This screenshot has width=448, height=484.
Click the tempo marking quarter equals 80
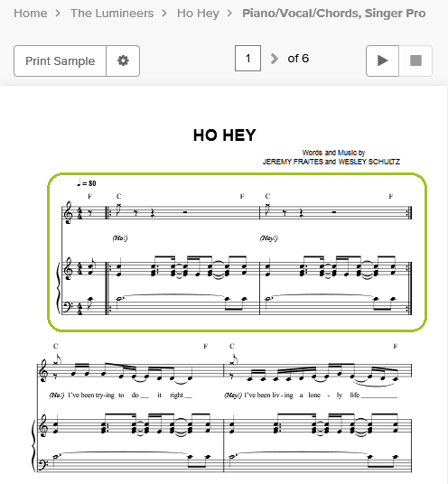click(87, 183)
